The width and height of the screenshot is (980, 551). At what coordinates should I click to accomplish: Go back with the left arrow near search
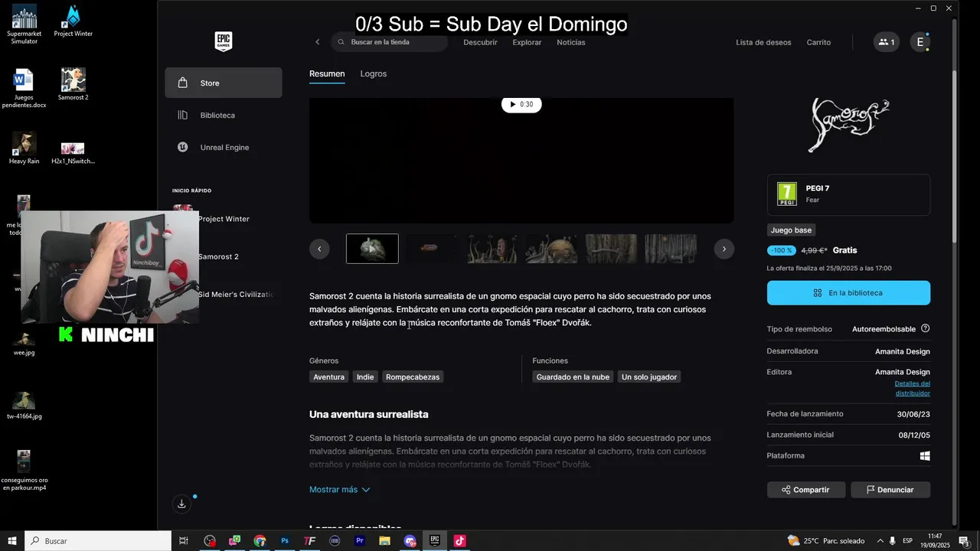(x=318, y=42)
